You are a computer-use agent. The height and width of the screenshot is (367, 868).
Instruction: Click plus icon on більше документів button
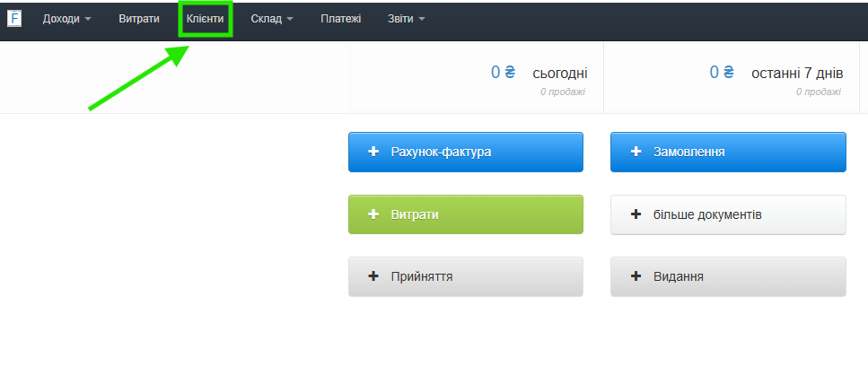[x=636, y=214]
